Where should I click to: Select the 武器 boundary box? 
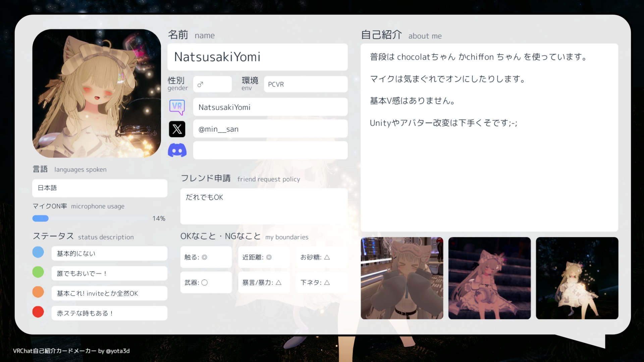(x=206, y=283)
